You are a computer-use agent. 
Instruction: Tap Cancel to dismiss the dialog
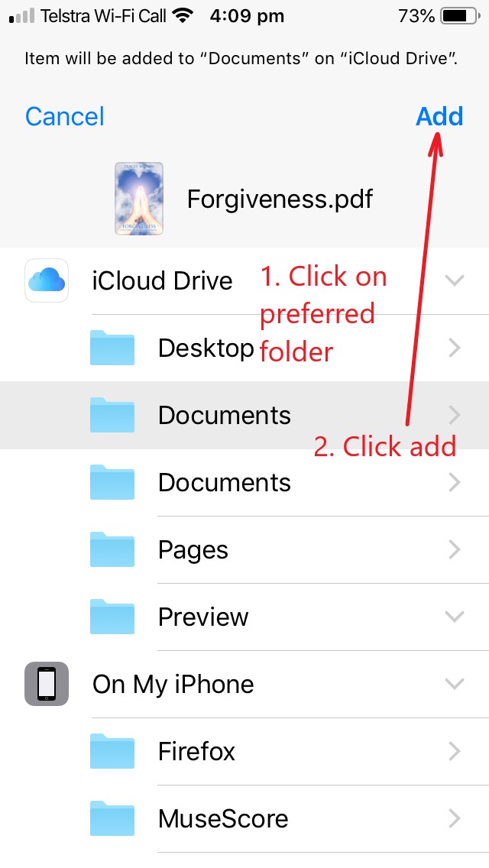tap(65, 116)
